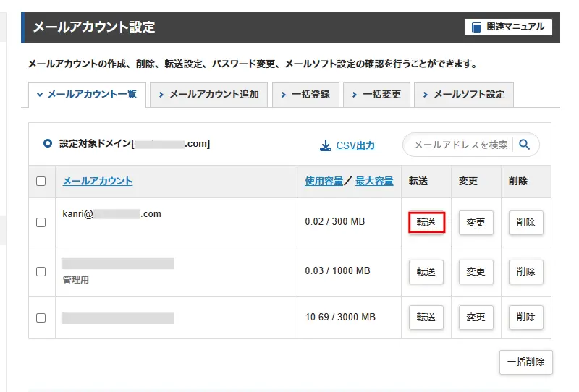Sort by メールアカウント column header link

point(98,182)
